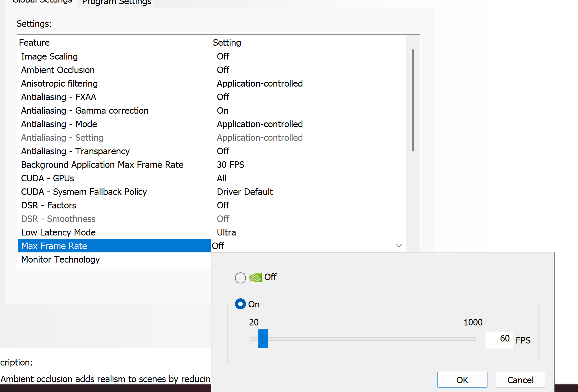Click the DSR - Factors setting value
This screenshot has height=392, width=578.
pos(223,205)
